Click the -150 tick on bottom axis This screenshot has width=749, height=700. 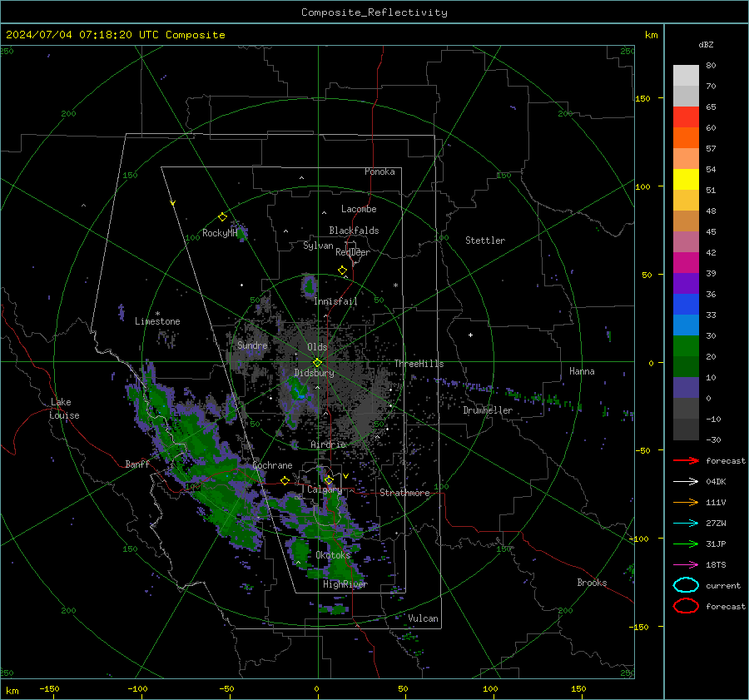[x=49, y=689]
